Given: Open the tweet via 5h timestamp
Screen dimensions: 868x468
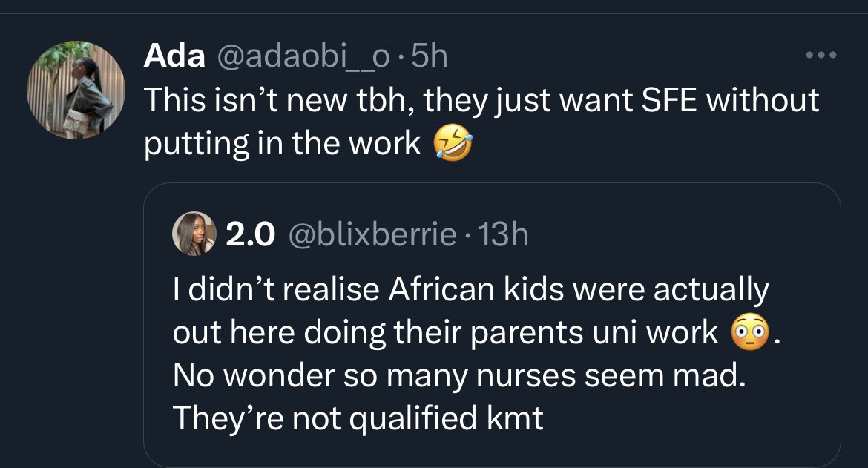Looking at the screenshot, I should (x=430, y=56).
